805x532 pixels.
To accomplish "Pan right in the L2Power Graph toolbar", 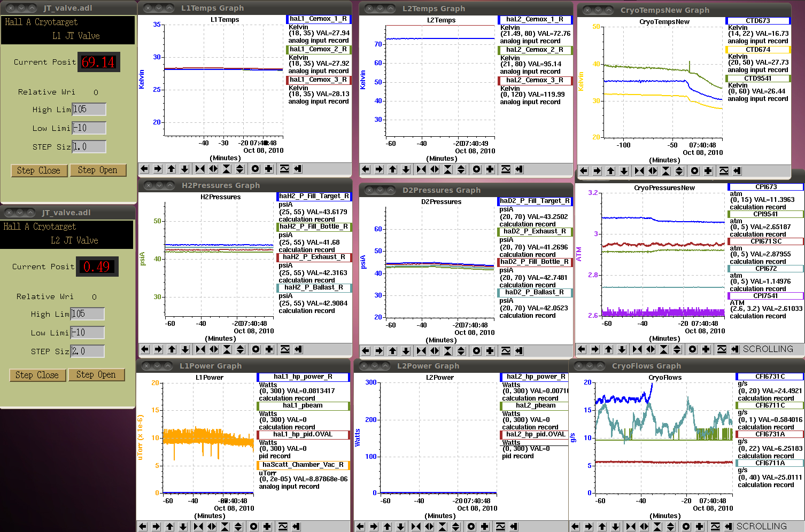I will coord(374,527).
